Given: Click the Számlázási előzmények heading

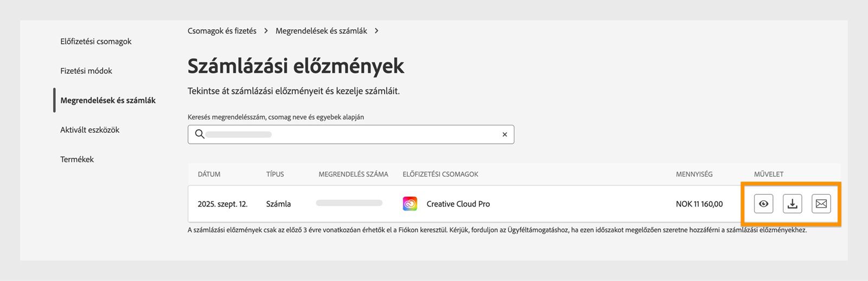Looking at the screenshot, I should 296,66.
